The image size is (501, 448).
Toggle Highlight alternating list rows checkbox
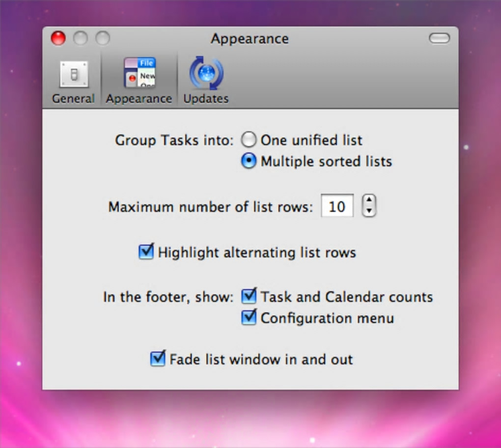click(146, 252)
